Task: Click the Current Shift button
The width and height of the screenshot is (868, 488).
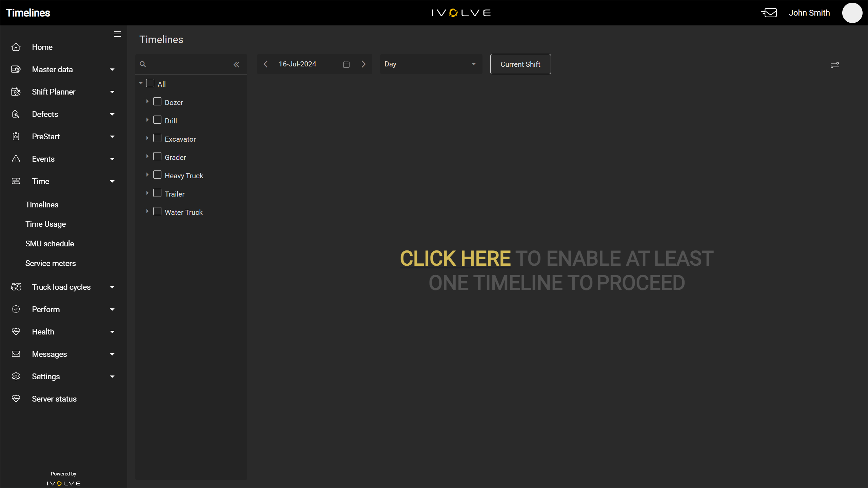Action: [520, 64]
